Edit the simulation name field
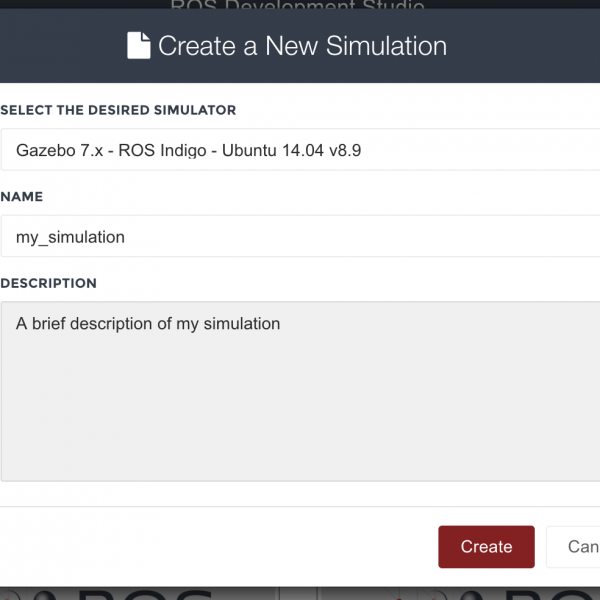The image size is (600, 600). pyautogui.click(x=300, y=236)
